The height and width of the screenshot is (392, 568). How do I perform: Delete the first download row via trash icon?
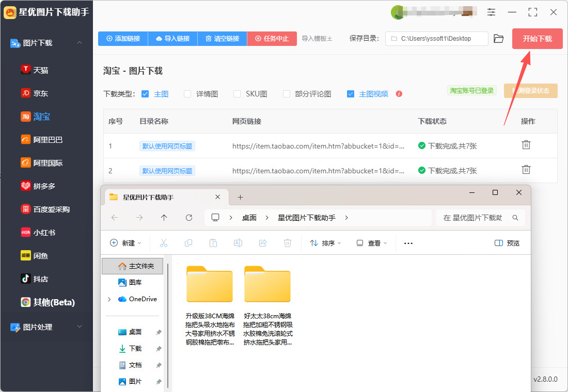526,145
